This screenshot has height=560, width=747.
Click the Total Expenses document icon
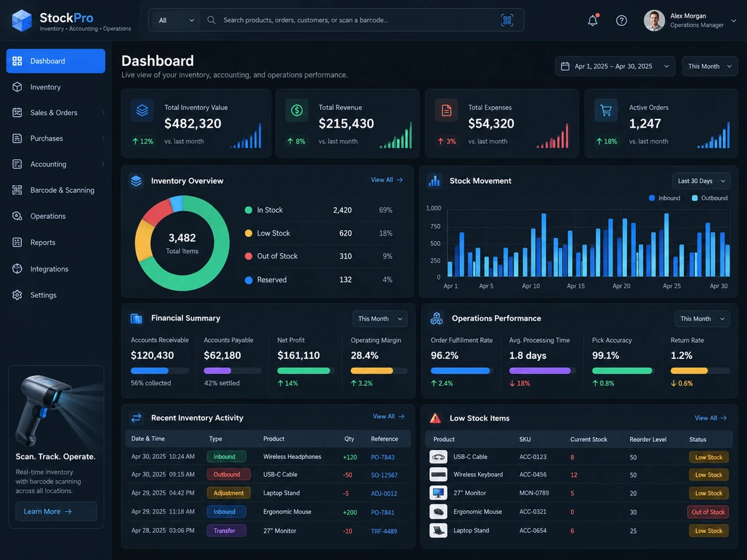pos(446,111)
